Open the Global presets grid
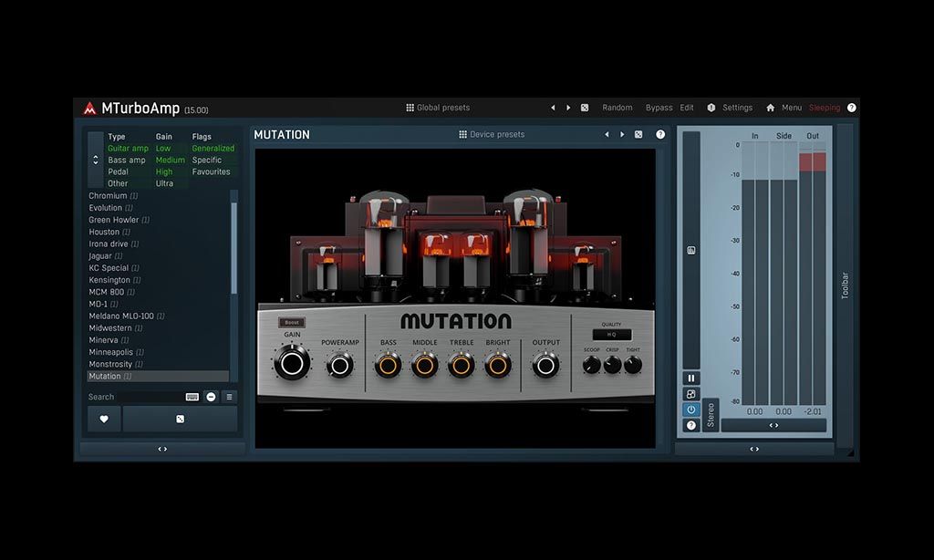This screenshot has width=934, height=560. coord(438,108)
